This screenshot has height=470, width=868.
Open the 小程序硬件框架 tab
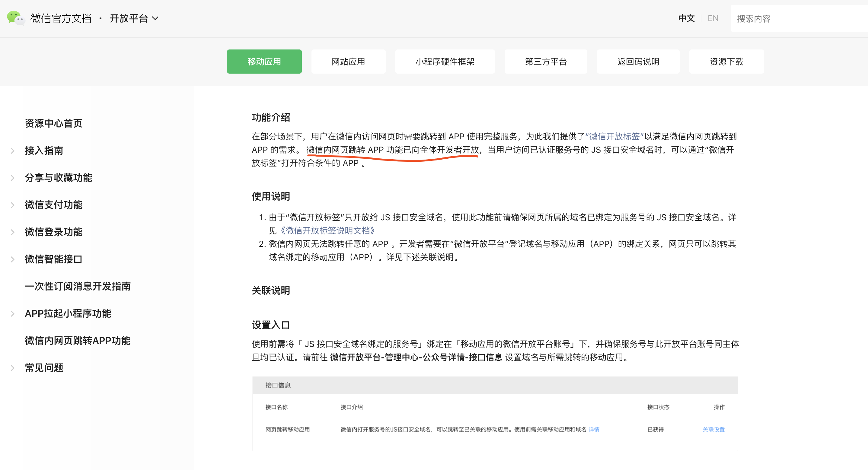tap(445, 62)
